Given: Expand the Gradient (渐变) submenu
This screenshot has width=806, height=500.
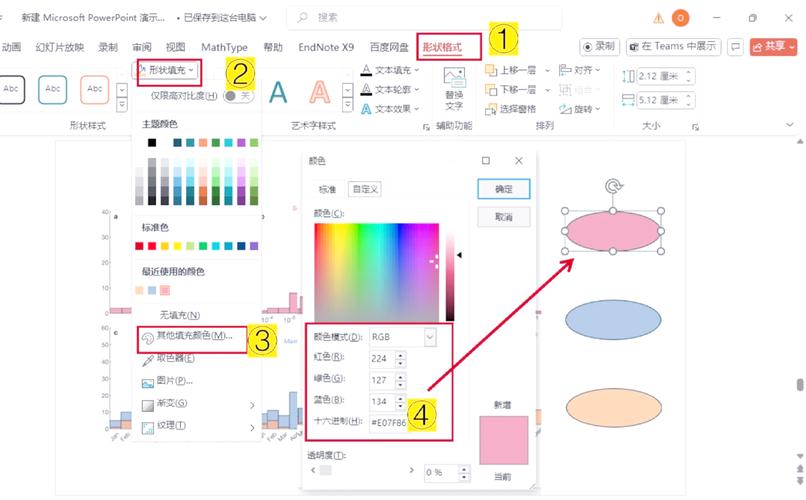Looking at the screenshot, I should tap(198, 404).
